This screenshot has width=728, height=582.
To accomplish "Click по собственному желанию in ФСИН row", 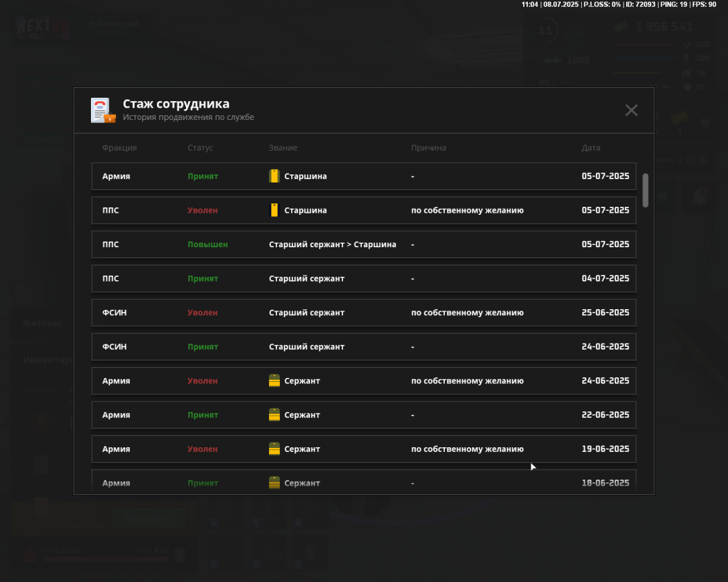I will [467, 313].
